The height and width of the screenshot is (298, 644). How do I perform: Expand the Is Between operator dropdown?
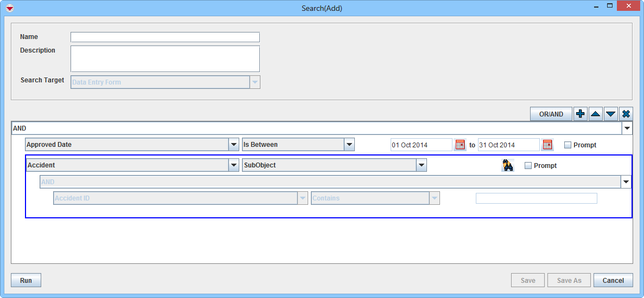tap(349, 145)
